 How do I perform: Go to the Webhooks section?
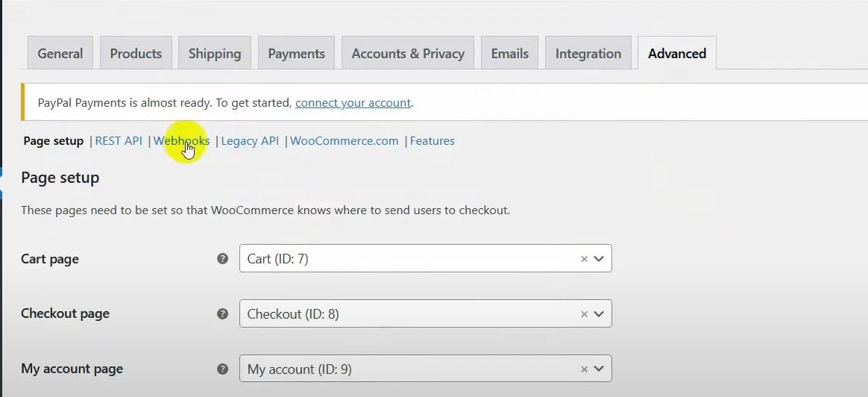click(x=181, y=141)
